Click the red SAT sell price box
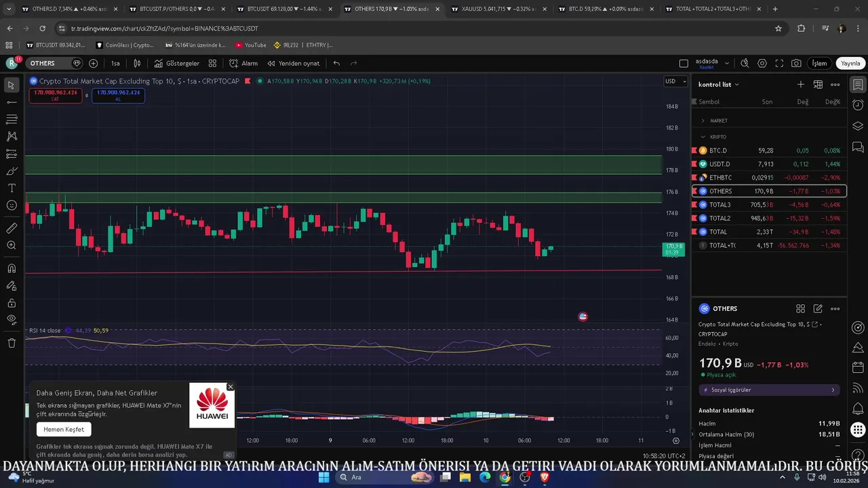868x488 pixels. [56, 96]
